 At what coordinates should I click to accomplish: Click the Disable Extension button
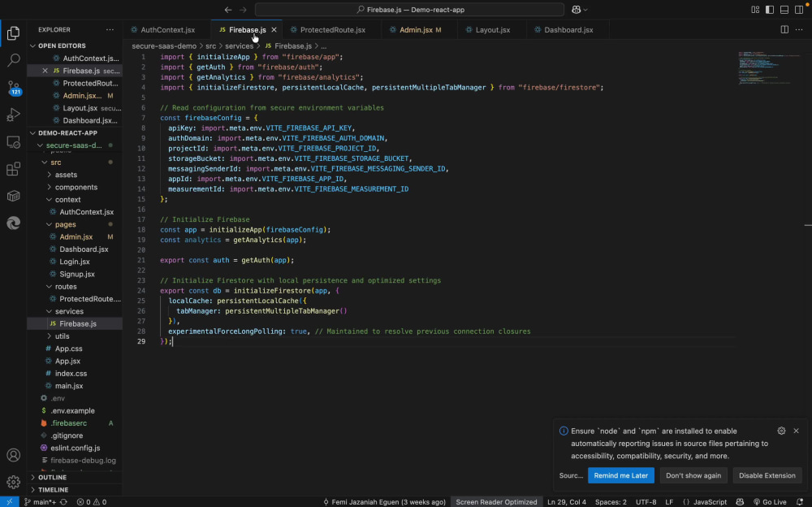(767, 475)
